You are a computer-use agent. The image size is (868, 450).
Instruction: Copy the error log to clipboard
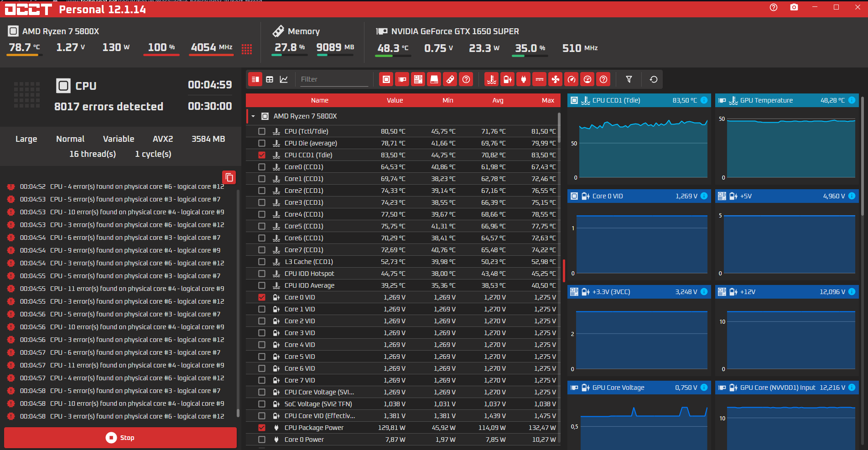click(229, 177)
